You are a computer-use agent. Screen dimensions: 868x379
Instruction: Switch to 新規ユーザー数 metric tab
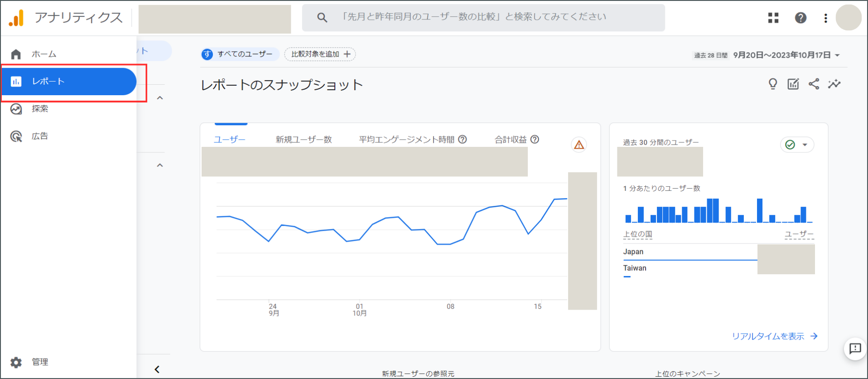[x=304, y=140]
